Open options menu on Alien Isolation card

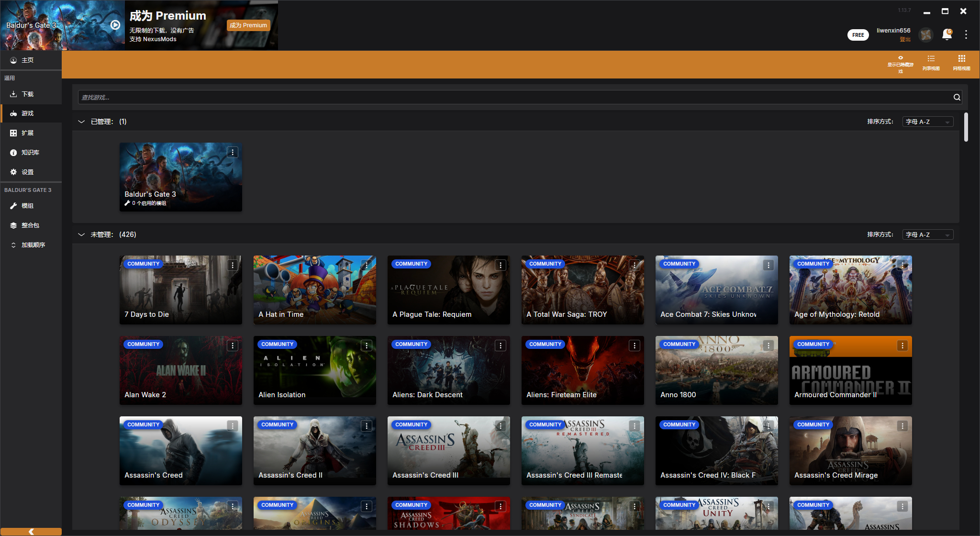367,346
